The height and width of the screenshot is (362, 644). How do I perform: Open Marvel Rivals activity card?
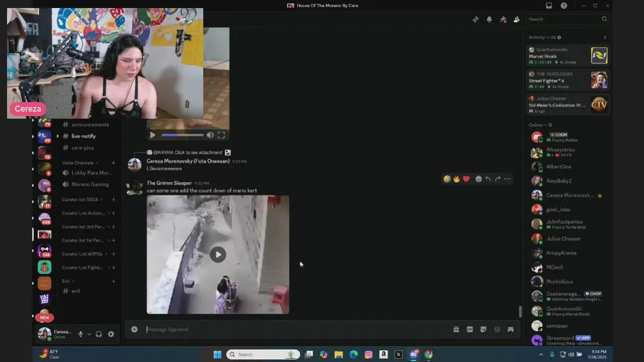(x=568, y=56)
